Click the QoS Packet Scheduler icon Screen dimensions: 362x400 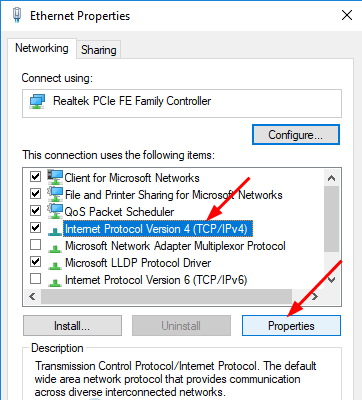coord(55,211)
